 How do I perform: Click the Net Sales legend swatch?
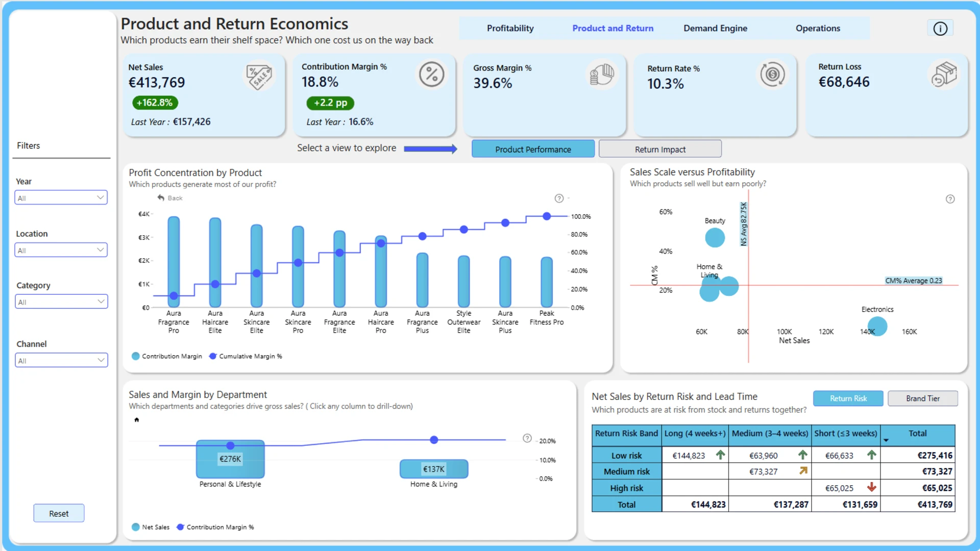point(136,527)
